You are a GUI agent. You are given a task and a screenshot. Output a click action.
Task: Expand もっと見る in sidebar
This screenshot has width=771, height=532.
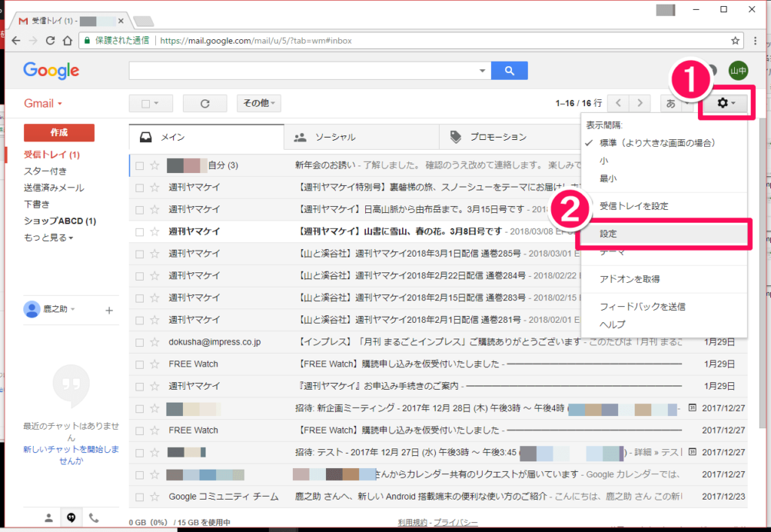pyautogui.click(x=48, y=238)
